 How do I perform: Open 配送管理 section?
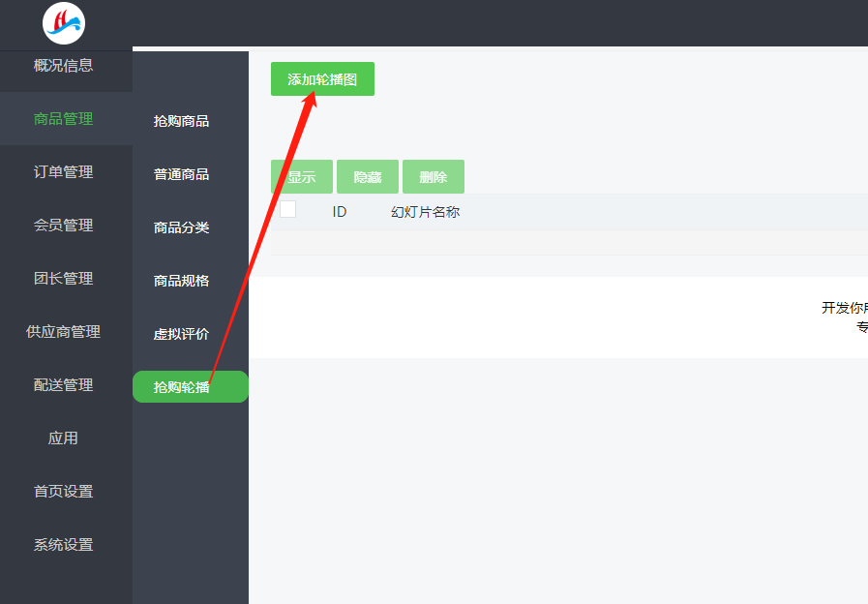[63, 384]
